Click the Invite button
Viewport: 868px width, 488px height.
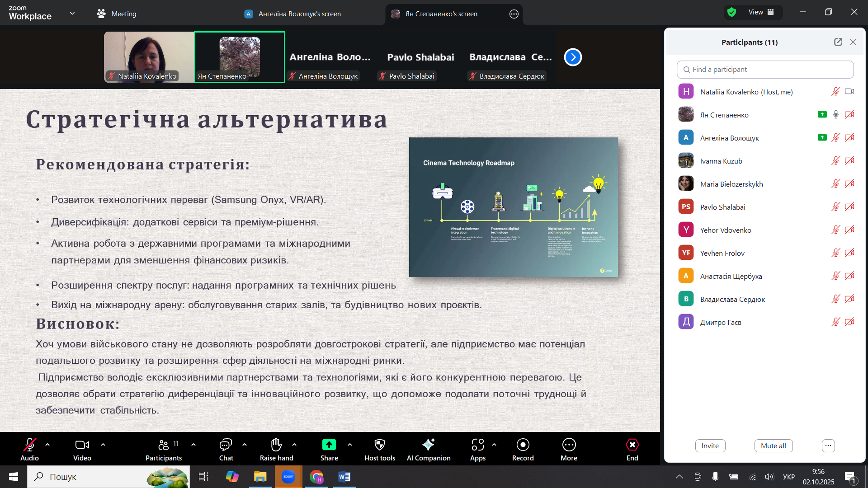(x=710, y=446)
